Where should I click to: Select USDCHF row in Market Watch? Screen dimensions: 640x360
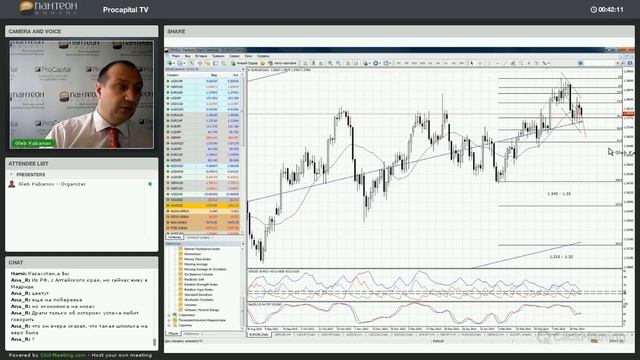(x=203, y=81)
